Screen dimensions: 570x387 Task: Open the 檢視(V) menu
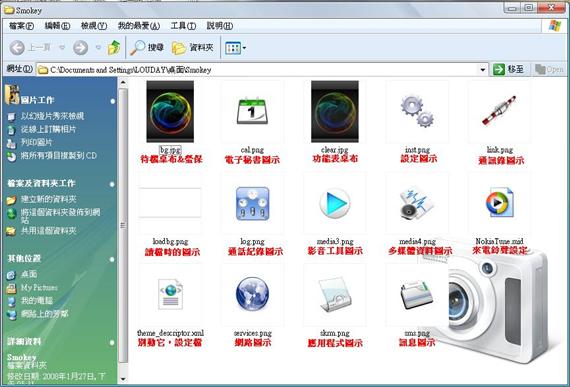[x=94, y=26]
